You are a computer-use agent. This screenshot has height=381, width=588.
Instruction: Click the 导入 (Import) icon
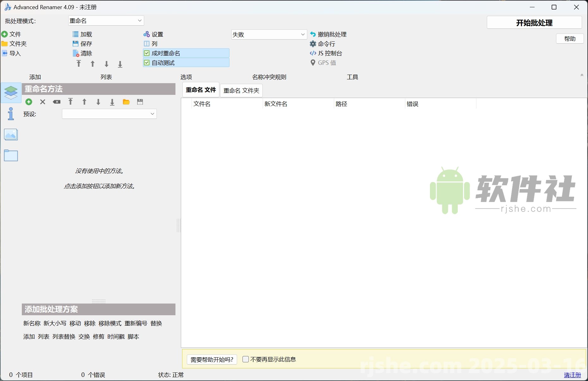point(4,53)
